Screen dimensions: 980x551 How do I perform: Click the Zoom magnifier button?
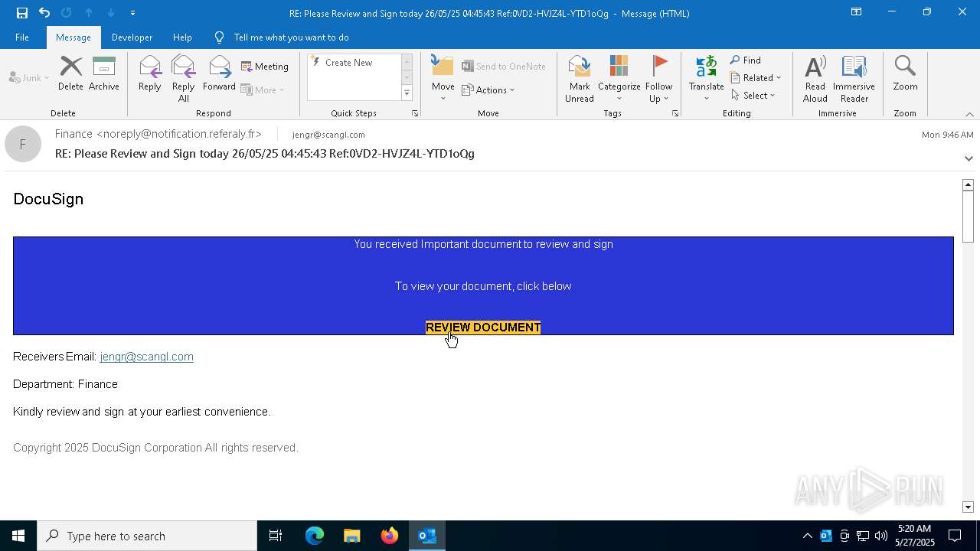(x=905, y=74)
